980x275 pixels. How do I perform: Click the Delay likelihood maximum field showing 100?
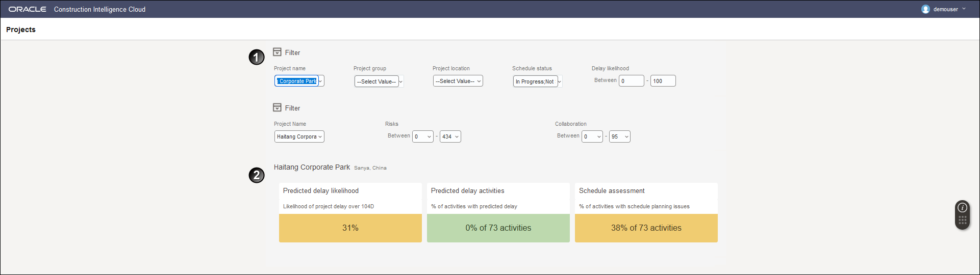663,81
